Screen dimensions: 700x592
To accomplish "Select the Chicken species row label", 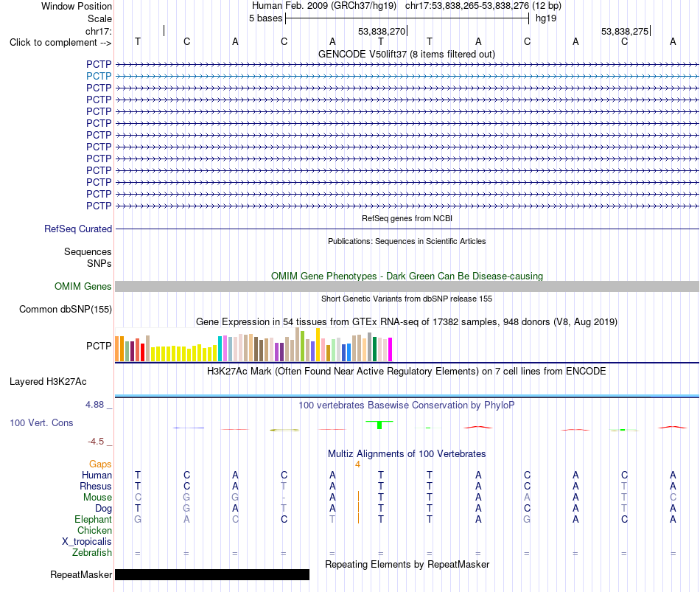I will click(x=94, y=530).
